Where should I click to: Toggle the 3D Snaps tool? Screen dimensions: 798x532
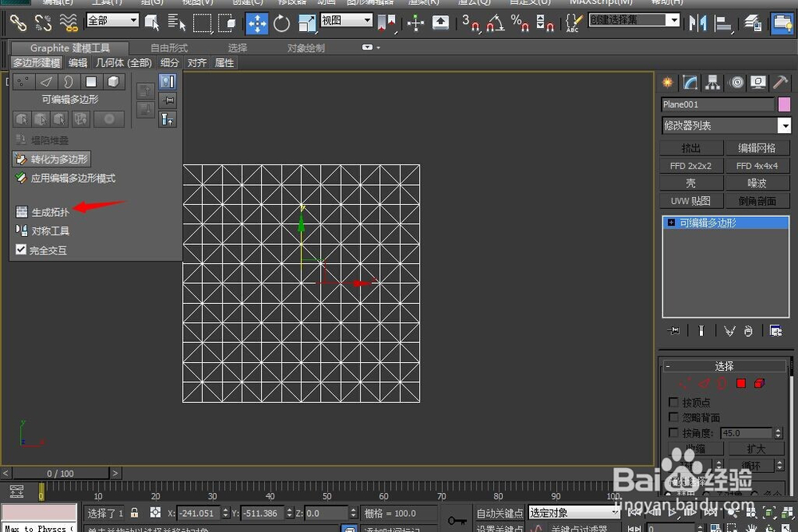tap(471, 23)
